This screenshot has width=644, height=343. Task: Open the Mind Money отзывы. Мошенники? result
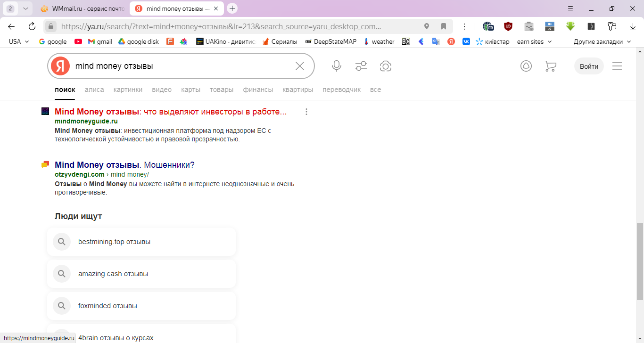coord(124,165)
